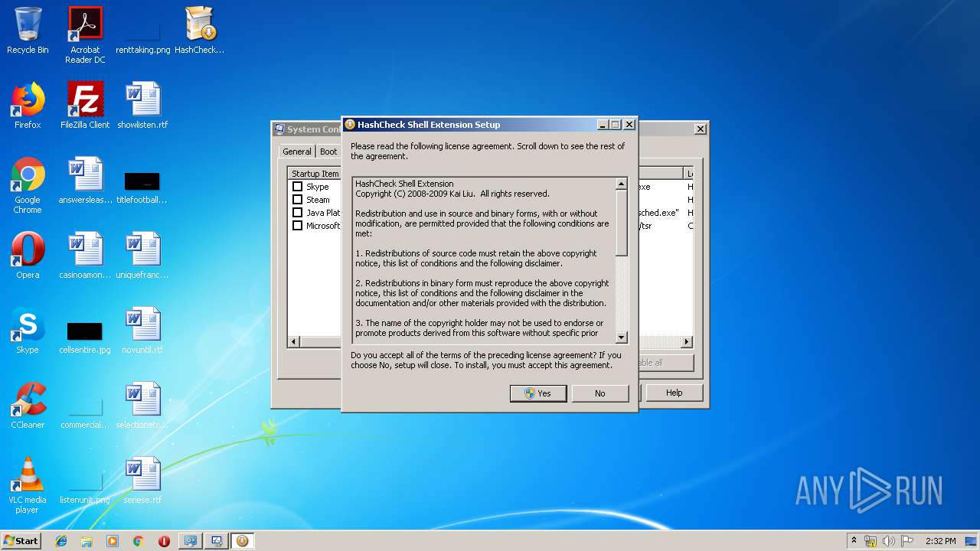Toggle the Java Platform startup item checkbox
This screenshot has width=980, height=551.
click(298, 213)
